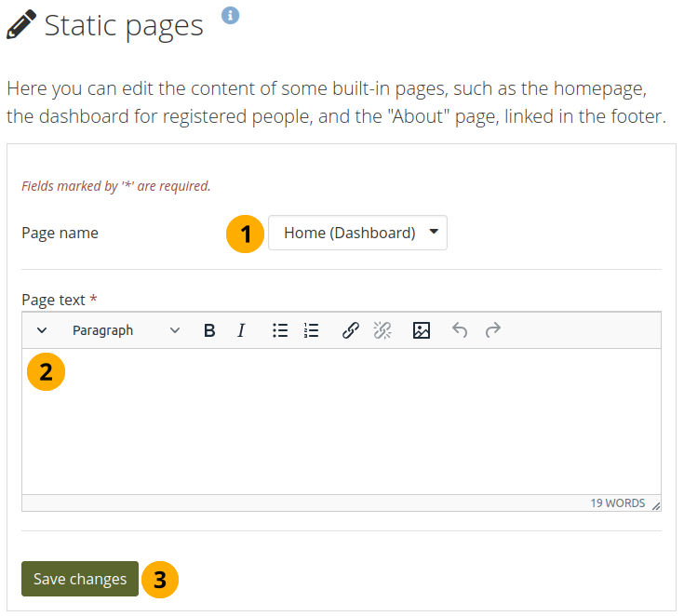Insert a numbered list
This screenshot has width=684, height=616.
click(312, 330)
